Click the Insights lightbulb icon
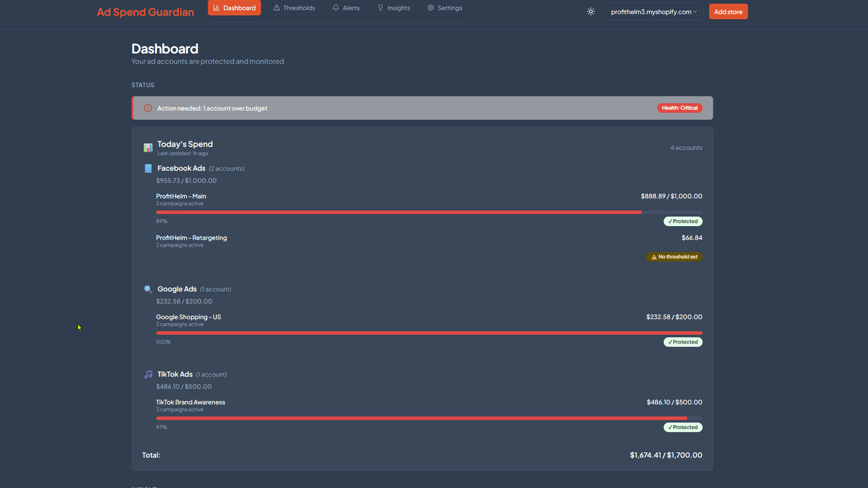The height and width of the screenshot is (488, 868). point(380,8)
